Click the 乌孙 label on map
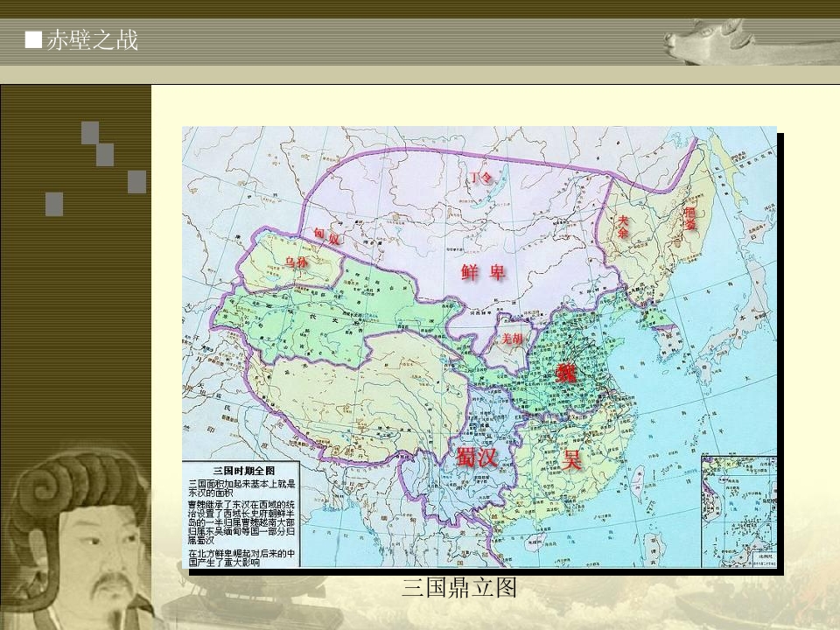Screen dimensions: 840x630 pos(297,262)
